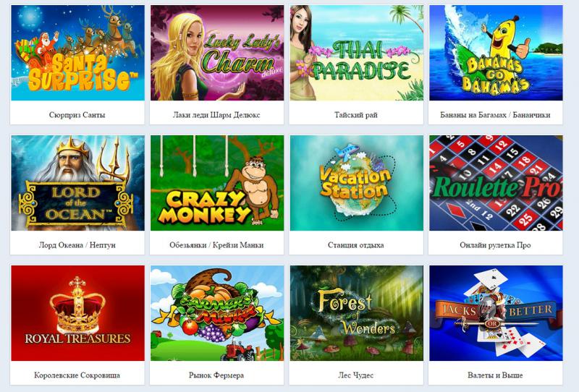579x392 pixels.
Task: Open the 'Лорд Океана / Нептун' caption
Action: tap(77, 245)
